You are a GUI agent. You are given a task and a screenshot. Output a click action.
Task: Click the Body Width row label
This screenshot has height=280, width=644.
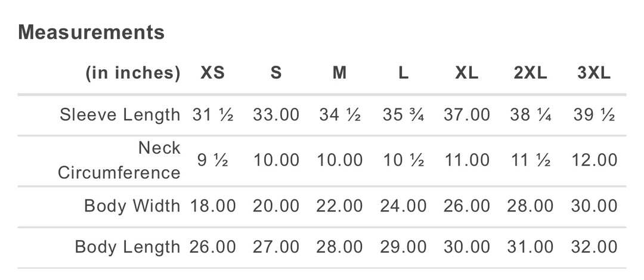click(132, 206)
